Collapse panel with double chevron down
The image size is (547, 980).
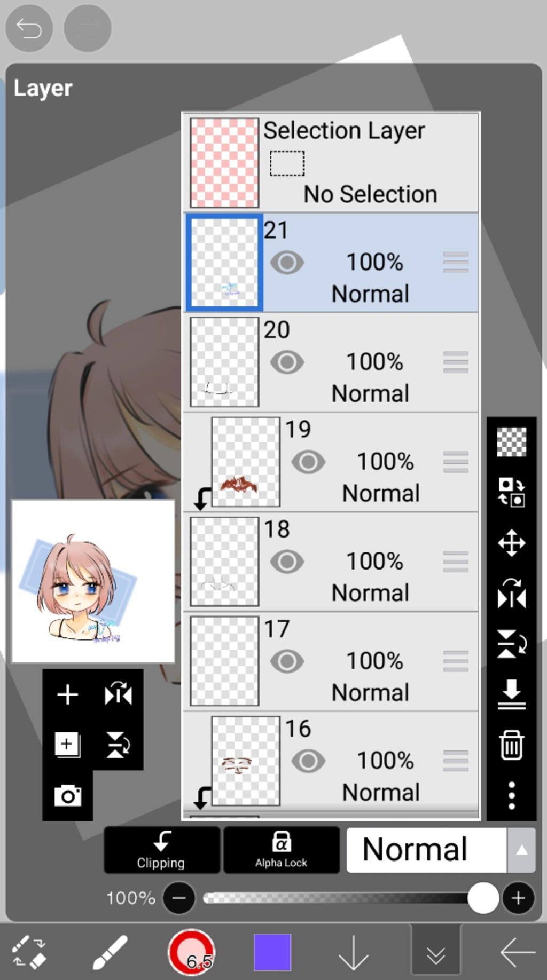(436, 953)
